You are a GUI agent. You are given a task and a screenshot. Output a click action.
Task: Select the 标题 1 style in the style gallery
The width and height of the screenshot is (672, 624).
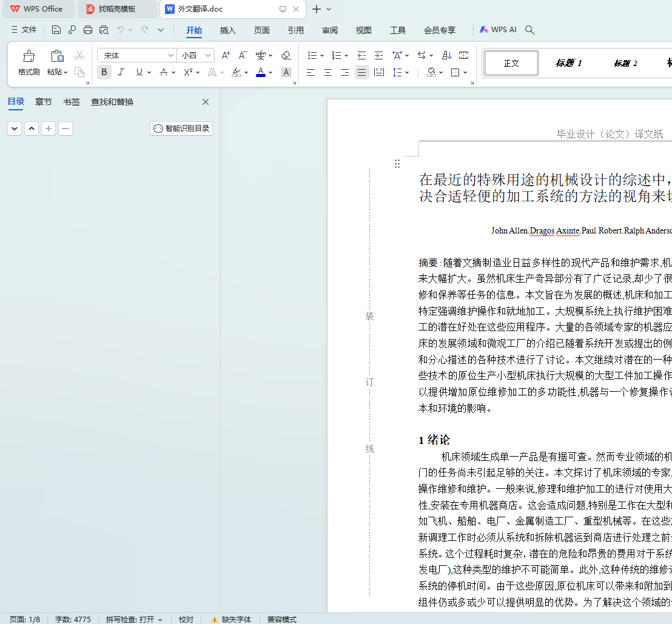569,63
